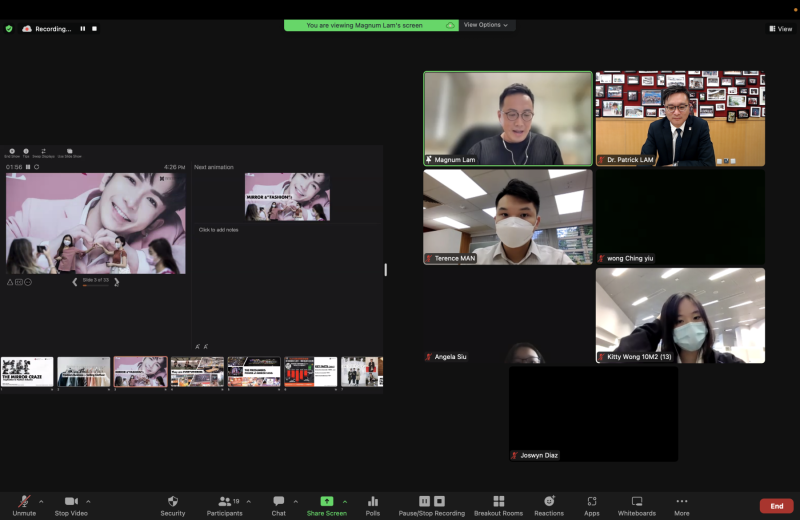The image size is (800, 520).
Task: Expand video options arrow next to Stop Video
Action: (x=88, y=502)
